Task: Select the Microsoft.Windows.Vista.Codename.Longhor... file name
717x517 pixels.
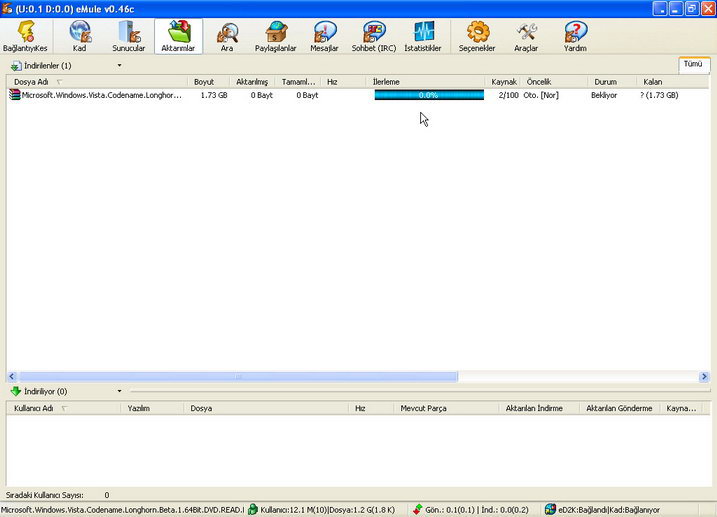Action: tap(102, 95)
